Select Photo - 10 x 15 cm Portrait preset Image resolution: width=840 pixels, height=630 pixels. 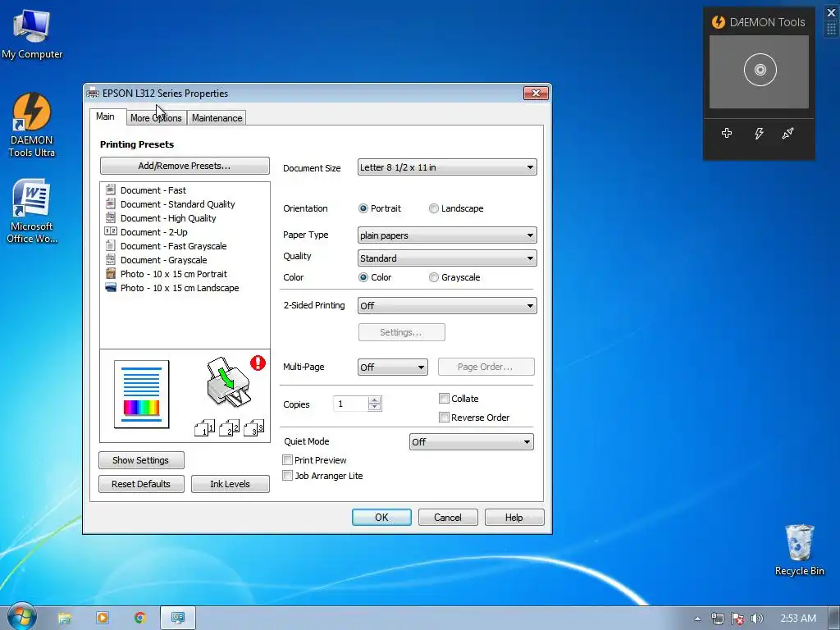coord(174,274)
